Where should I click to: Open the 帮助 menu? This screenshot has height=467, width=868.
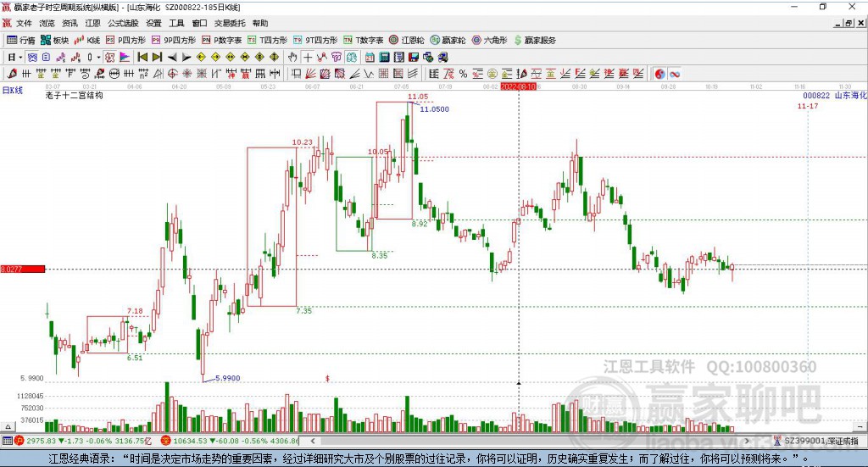[260, 23]
